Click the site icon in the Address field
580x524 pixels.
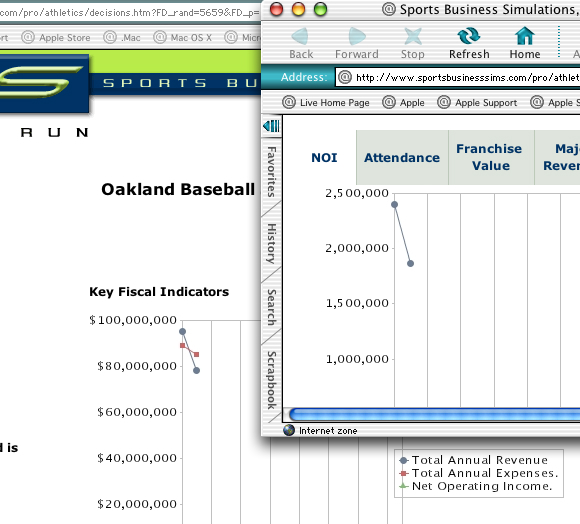point(345,77)
